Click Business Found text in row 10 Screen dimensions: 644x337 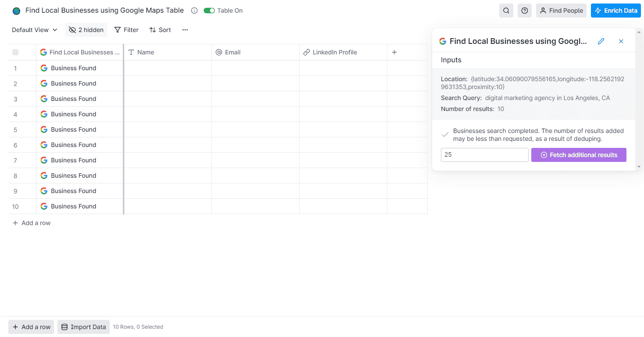click(73, 206)
